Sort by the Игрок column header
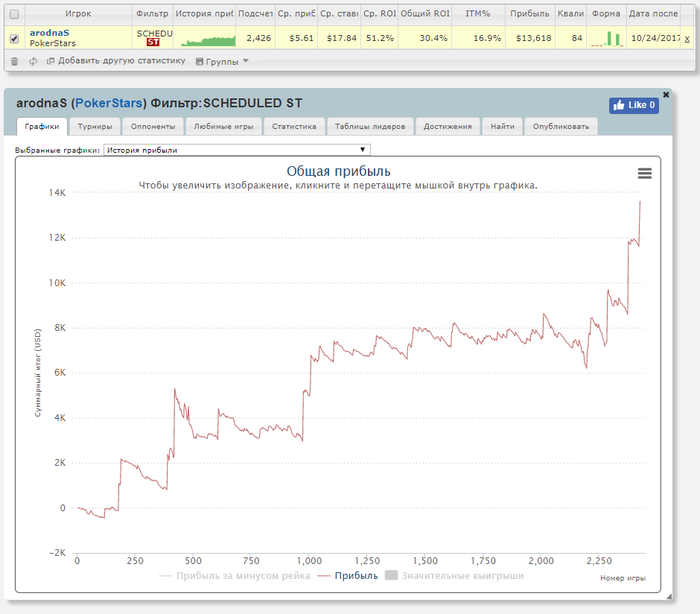700x614 pixels. [78, 14]
